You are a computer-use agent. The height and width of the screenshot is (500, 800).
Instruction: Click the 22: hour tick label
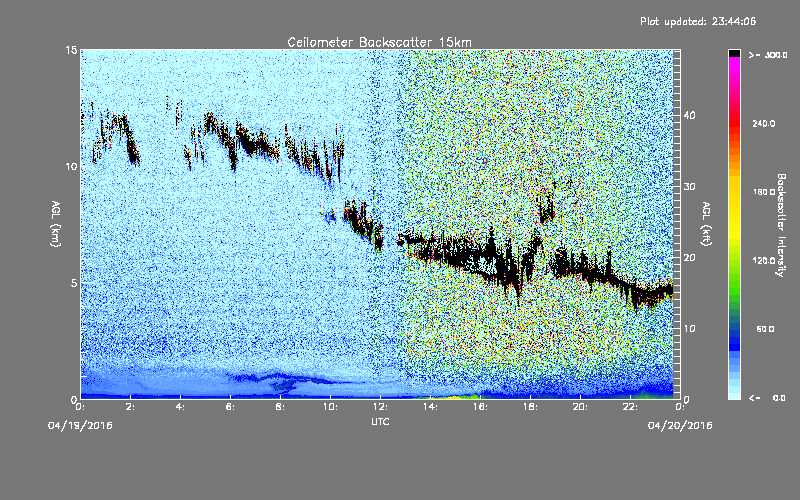630,407
